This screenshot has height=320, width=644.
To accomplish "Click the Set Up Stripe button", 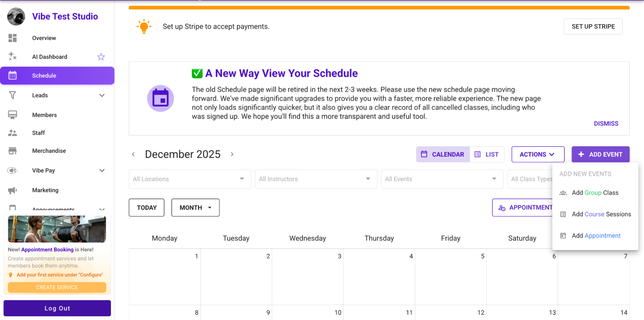I will [593, 26].
